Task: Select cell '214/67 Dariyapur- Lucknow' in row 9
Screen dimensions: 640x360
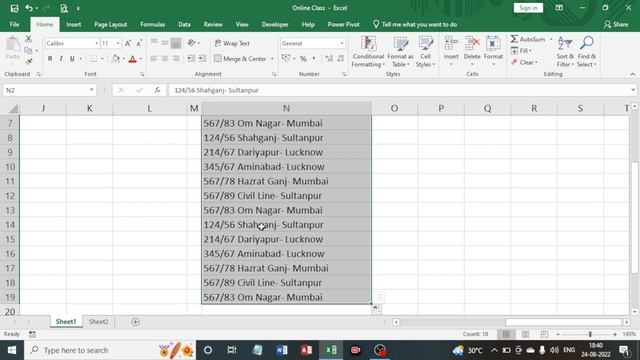Action: click(287, 152)
